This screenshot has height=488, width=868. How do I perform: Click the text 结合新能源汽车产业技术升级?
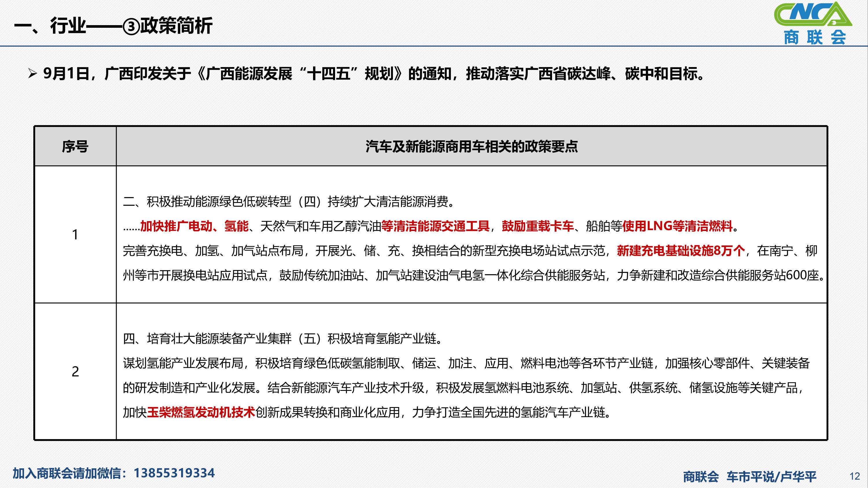point(346,387)
